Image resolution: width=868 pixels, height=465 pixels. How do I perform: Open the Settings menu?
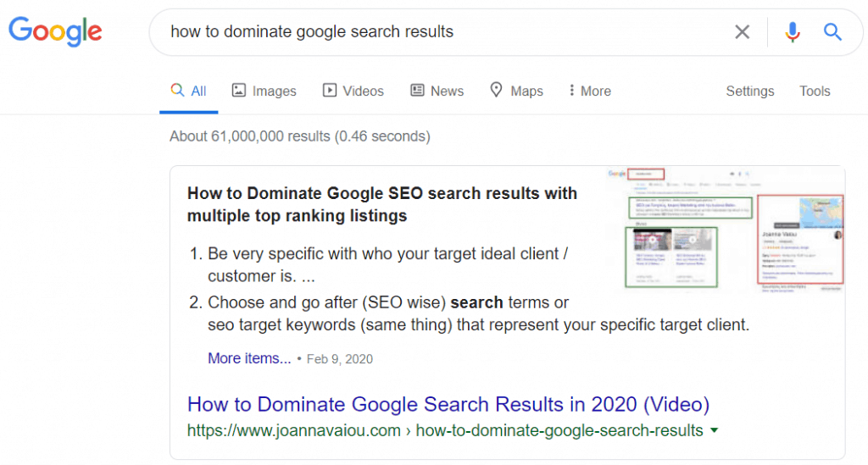click(x=749, y=91)
